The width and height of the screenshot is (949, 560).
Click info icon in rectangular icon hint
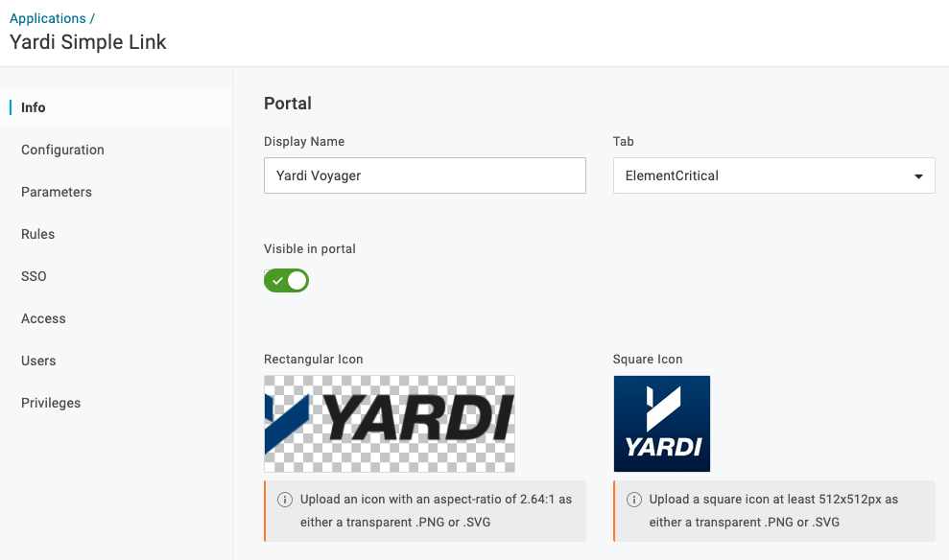click(x=285, y=500)
